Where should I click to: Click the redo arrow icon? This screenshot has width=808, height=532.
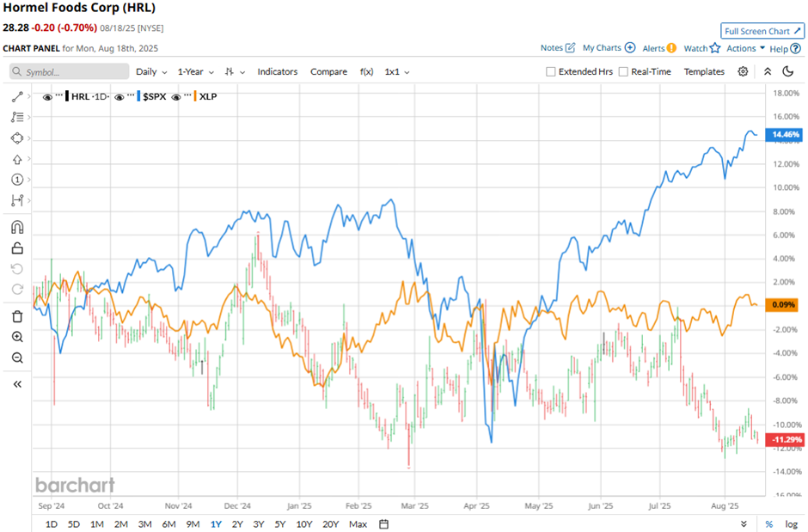click(17, 290)
